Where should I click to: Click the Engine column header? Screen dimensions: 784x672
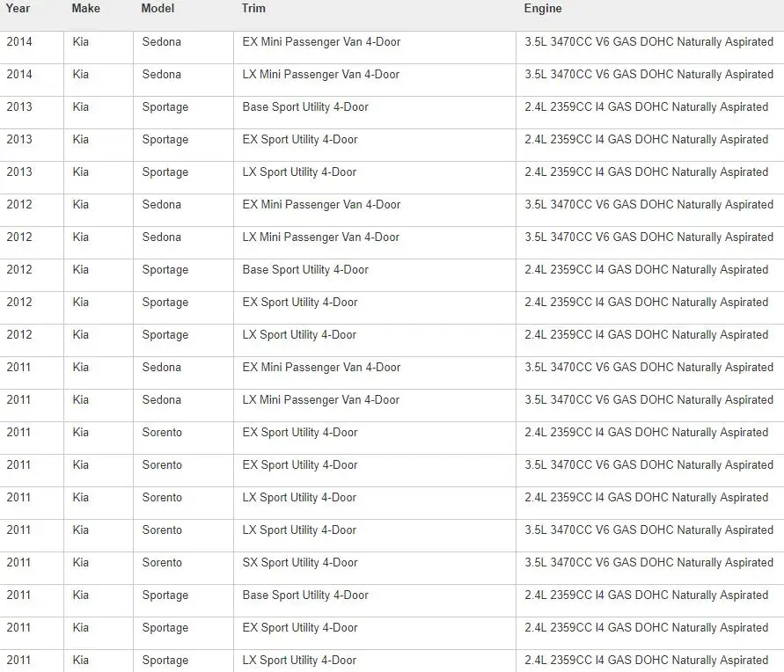point(543,9)
